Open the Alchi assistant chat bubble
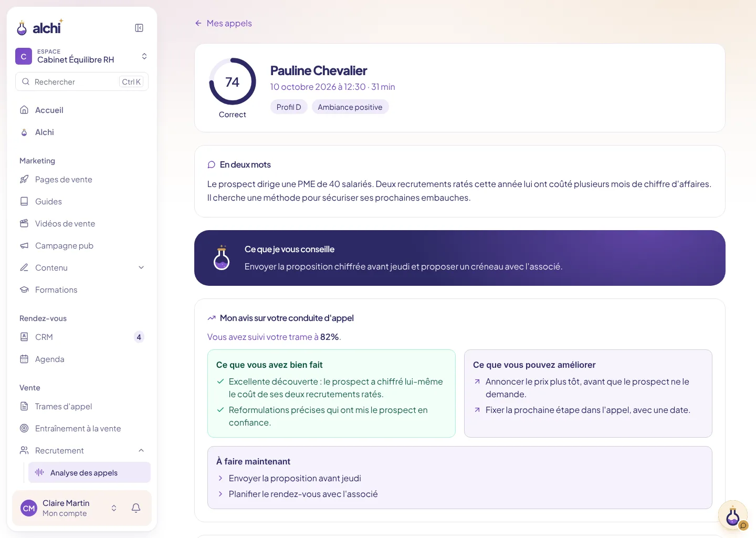Viewport: 756px width, 538px height. [x=733, y=515]
